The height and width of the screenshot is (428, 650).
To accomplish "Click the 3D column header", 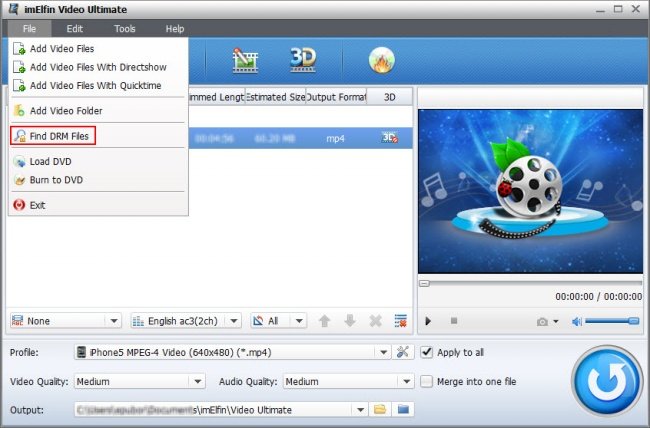I will coord(389,97).
